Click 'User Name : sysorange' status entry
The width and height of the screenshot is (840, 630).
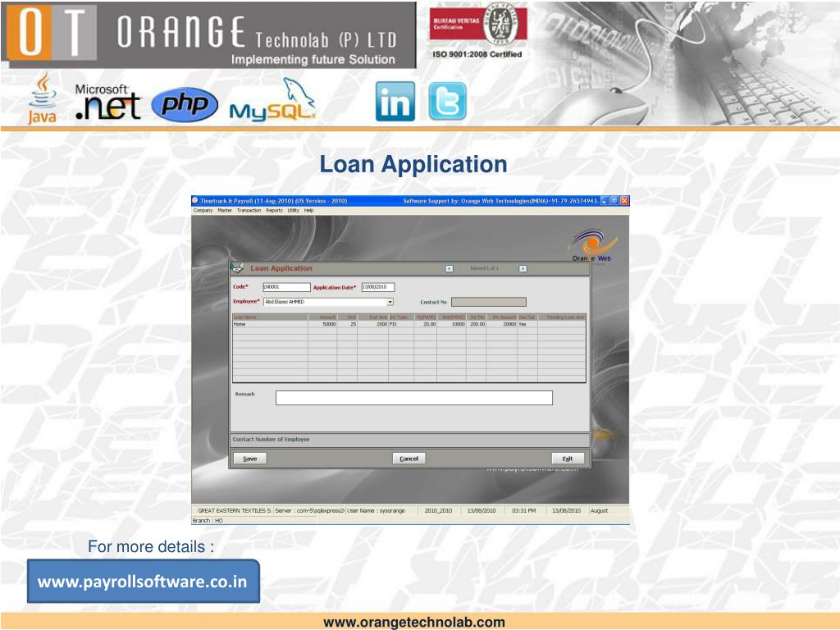click(376, 511)
